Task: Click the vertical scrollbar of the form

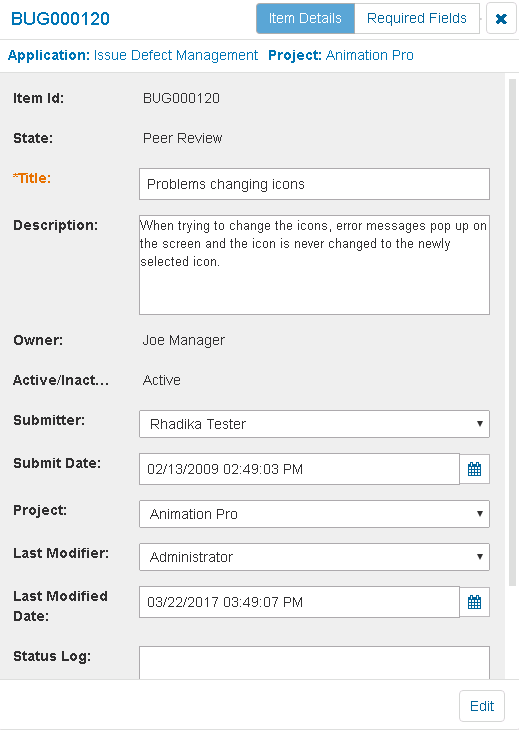Action: 512,332
